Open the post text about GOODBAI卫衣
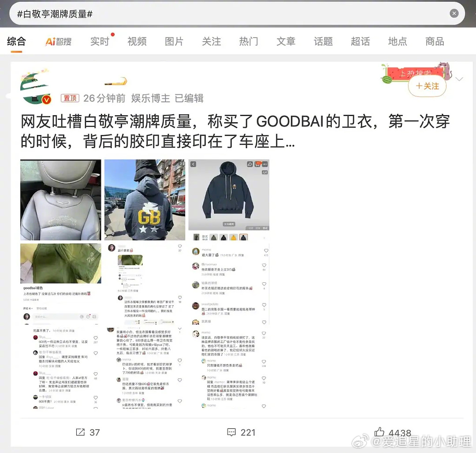 (x=235, y=131)
